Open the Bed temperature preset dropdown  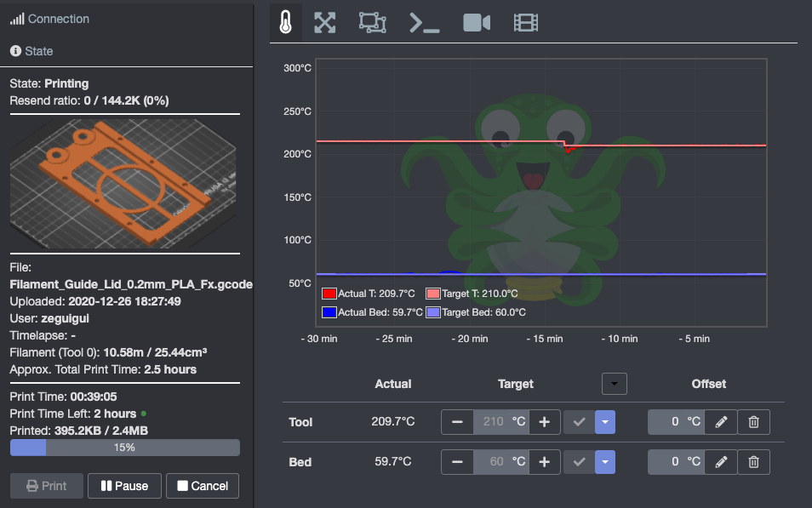(x=605, y=462)
